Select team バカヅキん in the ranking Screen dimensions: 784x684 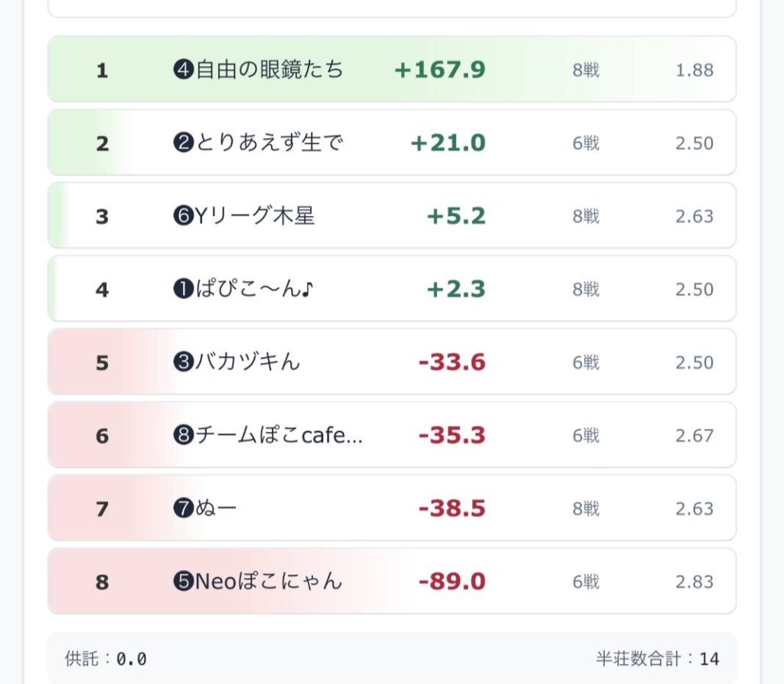tap(237, 362)
